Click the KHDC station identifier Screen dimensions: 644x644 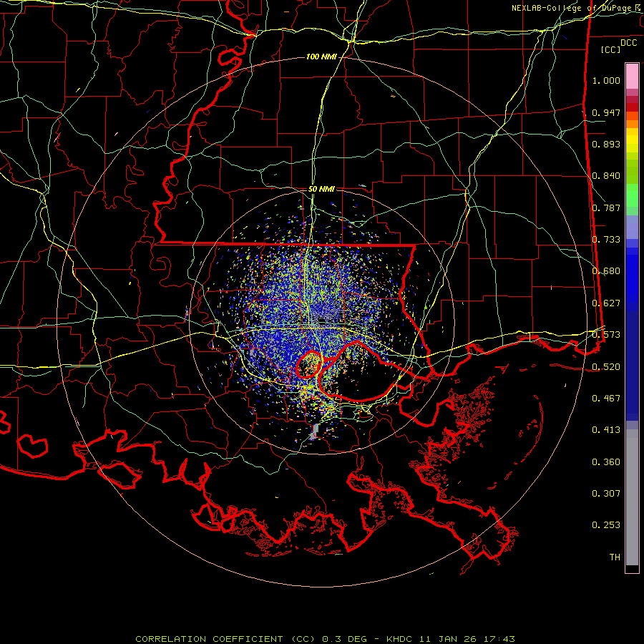point(401,639)
